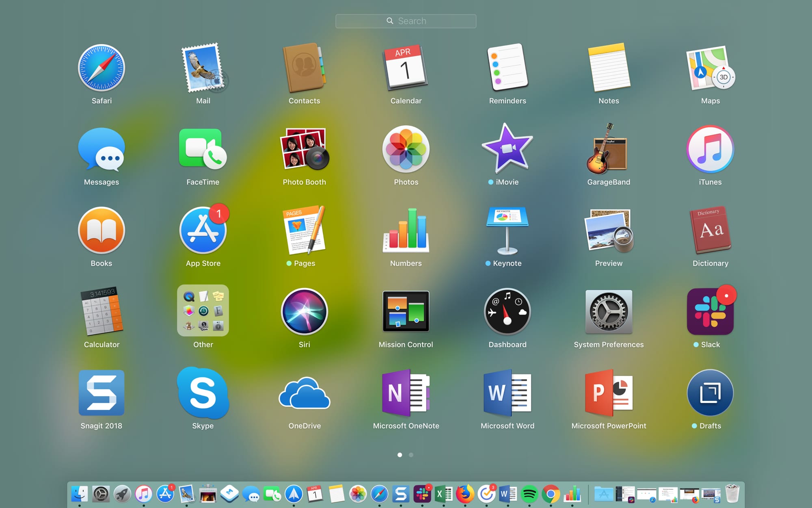
Task: Launch Microsoft OneNote
Action: click(406, 393)
